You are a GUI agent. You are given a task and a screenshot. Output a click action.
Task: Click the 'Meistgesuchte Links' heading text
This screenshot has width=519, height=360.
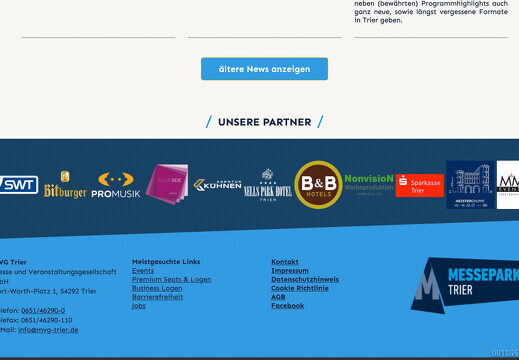pos(166,262)
